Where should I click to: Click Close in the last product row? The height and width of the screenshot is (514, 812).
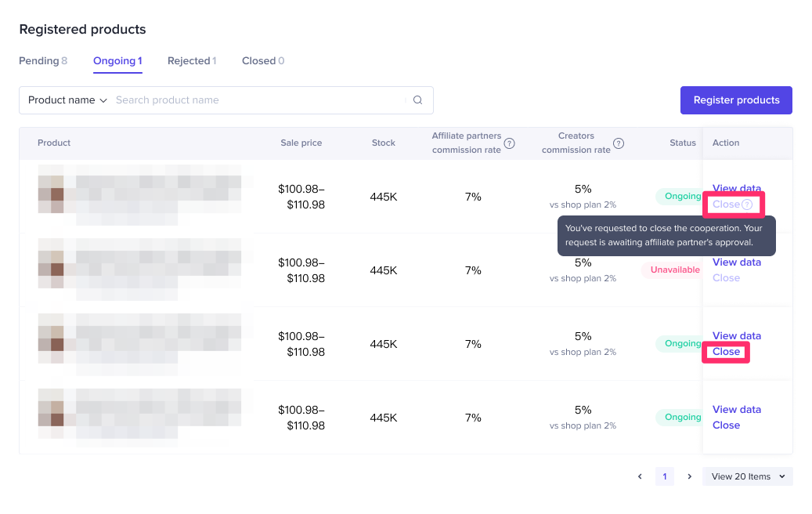click(726, 425)
